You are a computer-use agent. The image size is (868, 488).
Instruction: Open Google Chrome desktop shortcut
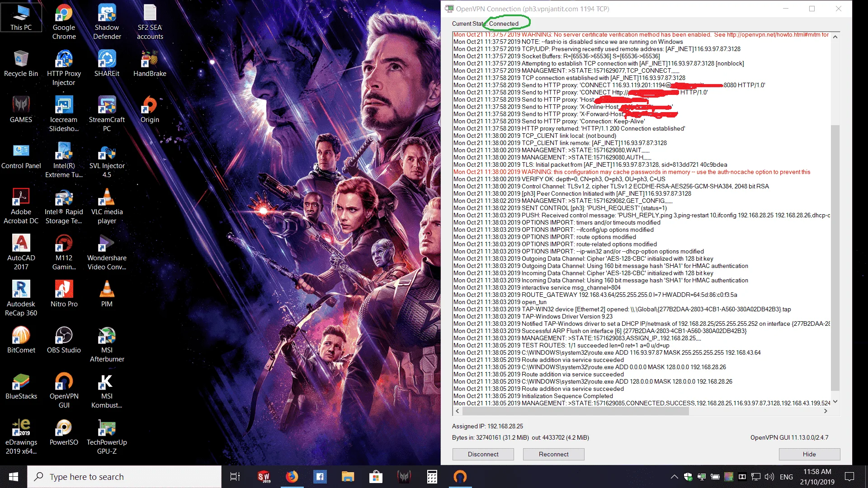pos(64,22)
